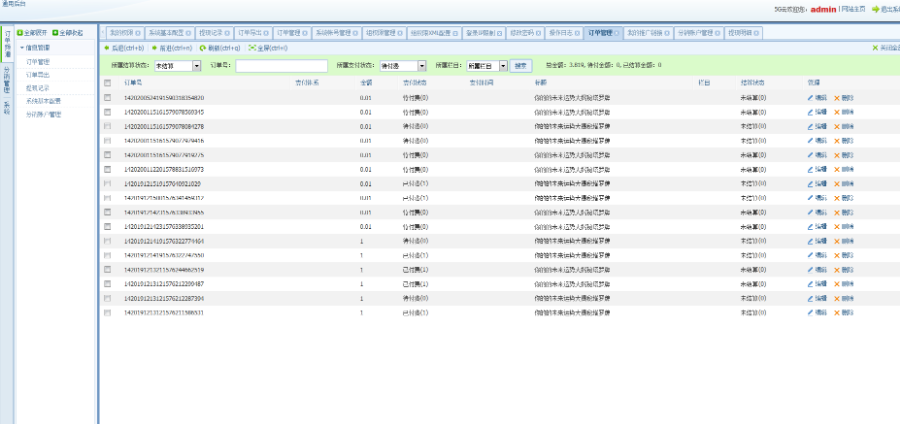
Task: Check the checkbox for the last order row
Action: click(108, 313)
